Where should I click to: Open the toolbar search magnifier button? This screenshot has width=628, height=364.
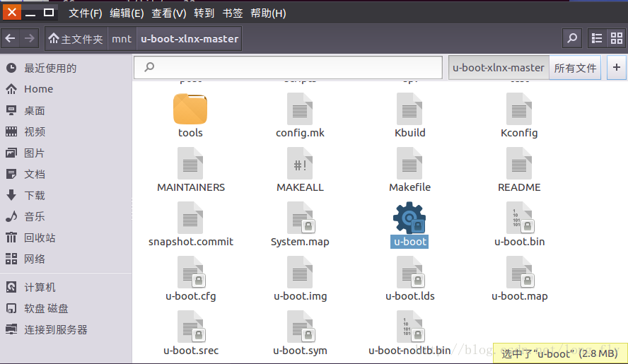(x=572, y=38)
